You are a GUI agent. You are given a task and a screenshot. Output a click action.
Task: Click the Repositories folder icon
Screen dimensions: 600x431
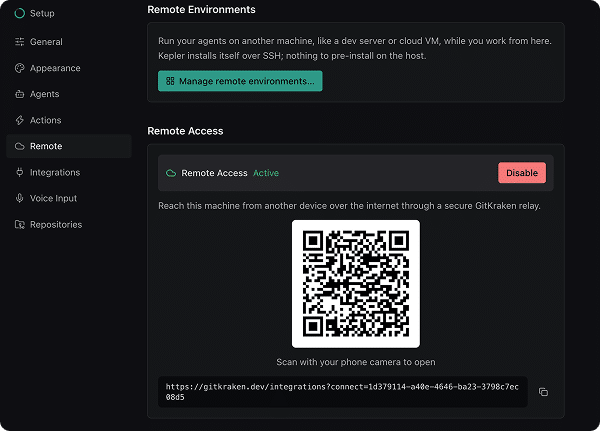tap(20, 224)
